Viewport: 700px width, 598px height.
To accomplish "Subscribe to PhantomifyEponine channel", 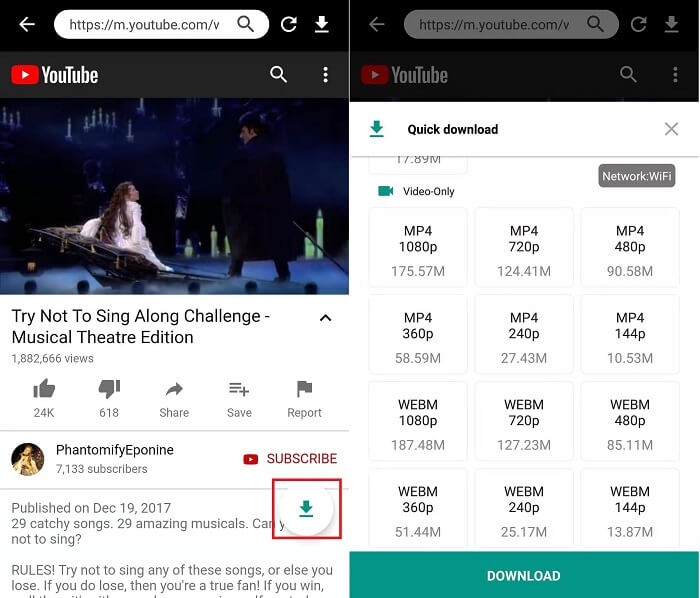I will (x=290, y=459).
